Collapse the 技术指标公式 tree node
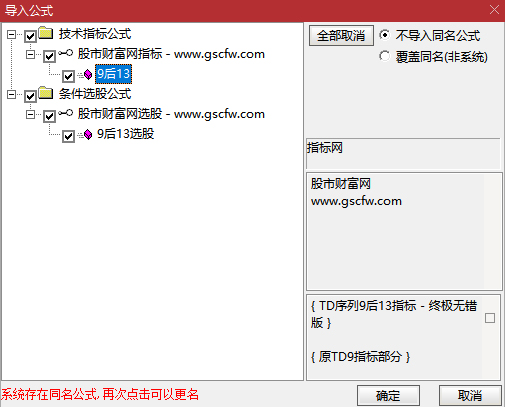The image size is (505, 407). [x=12, y=34]
